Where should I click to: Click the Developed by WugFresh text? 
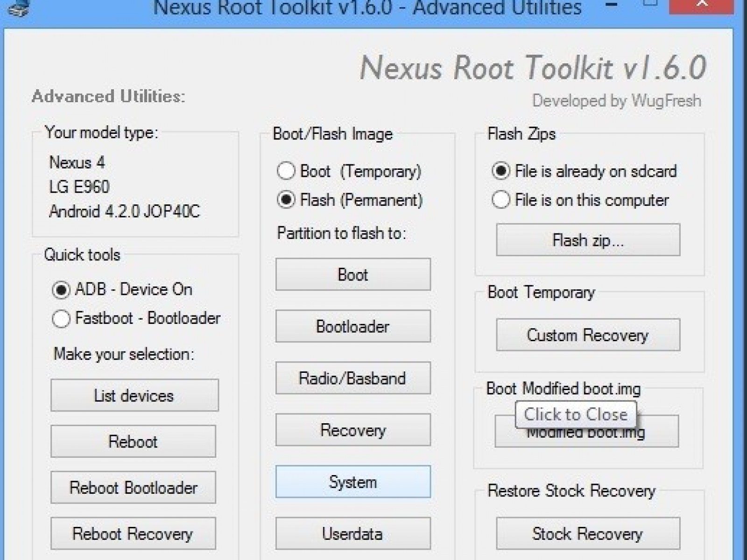click(x=617, y=101)
